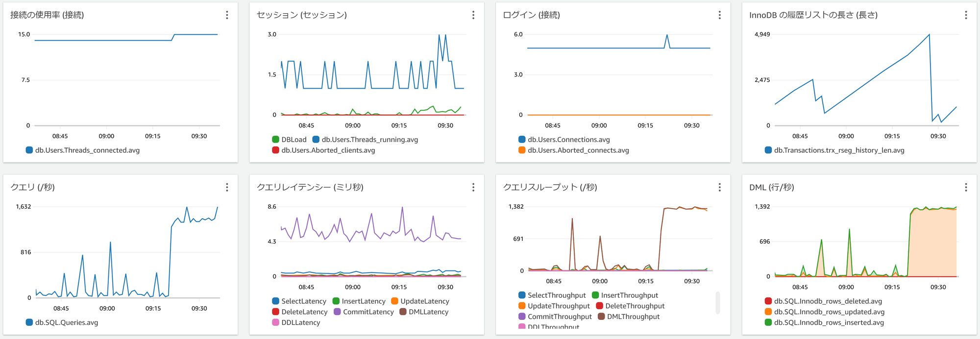Open the kebab menu of 接続の使用率 widget
Screen dimensions: 980x339
coord(227,15)
